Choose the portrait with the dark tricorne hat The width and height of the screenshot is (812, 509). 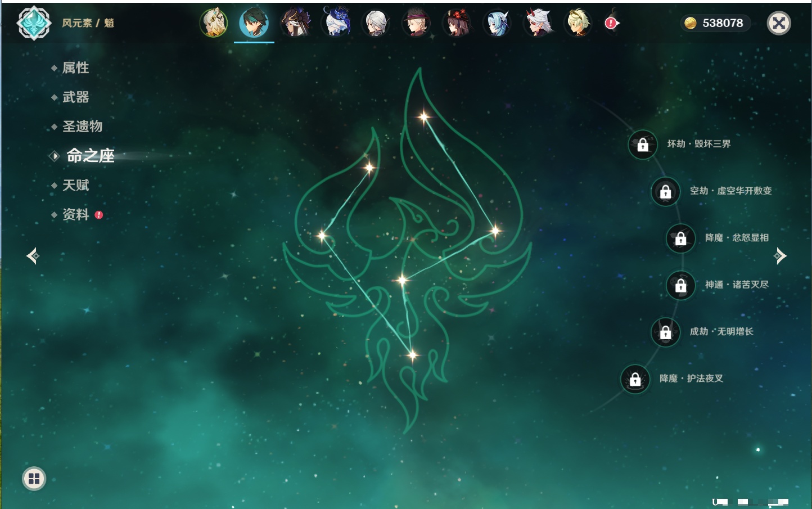pyautogui.click(x=295, y=23)
